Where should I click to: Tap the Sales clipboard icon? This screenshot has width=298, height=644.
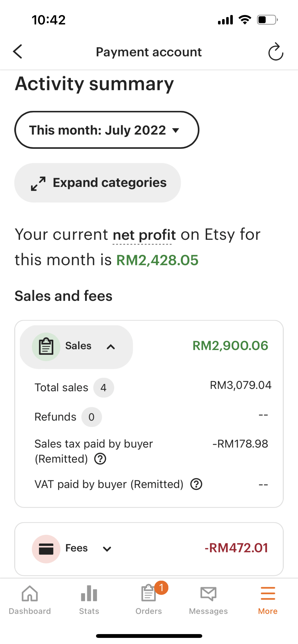46,347
